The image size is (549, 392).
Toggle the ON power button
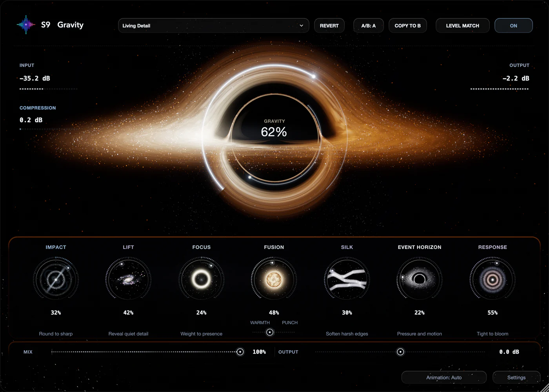coord(513,25)
